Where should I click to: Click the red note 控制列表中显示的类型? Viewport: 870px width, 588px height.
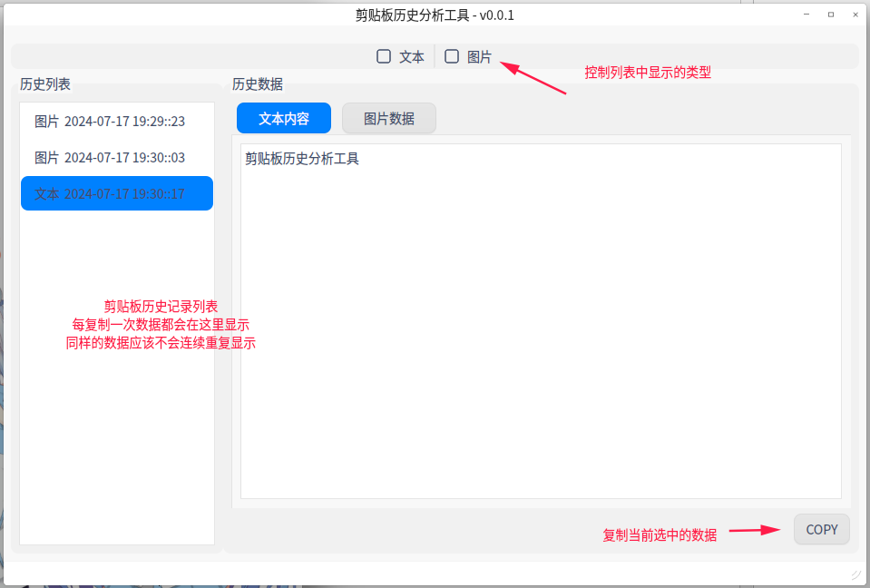coord(648,73)
